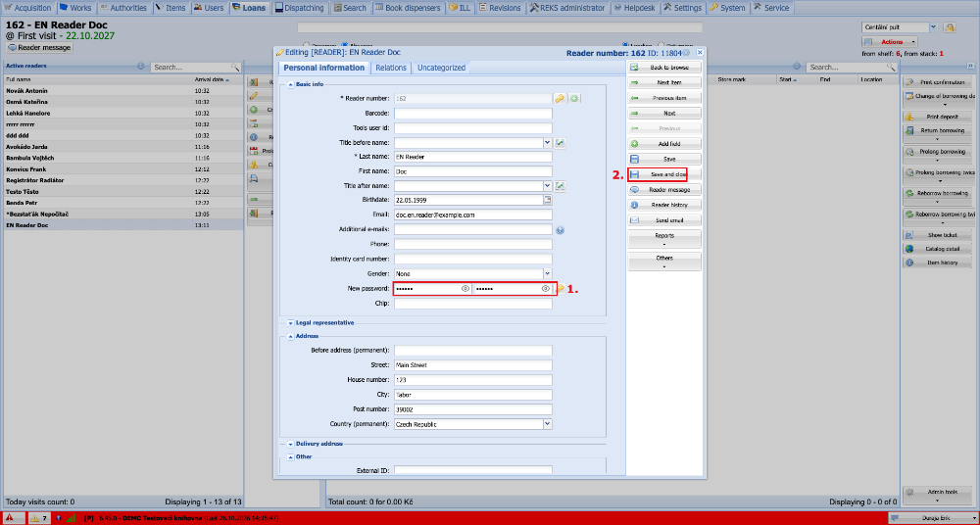Show the first New password field contents

465,289
